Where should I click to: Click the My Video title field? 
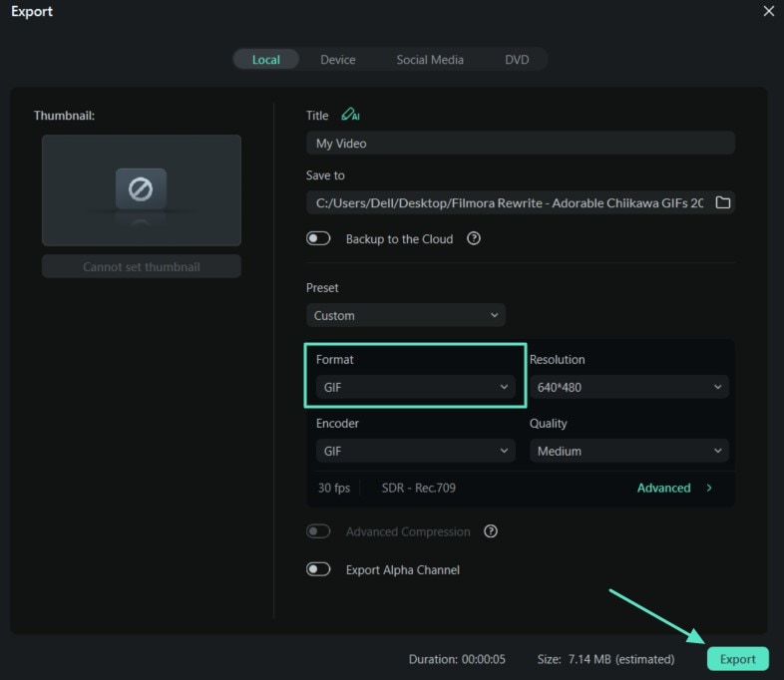[520, 143]
